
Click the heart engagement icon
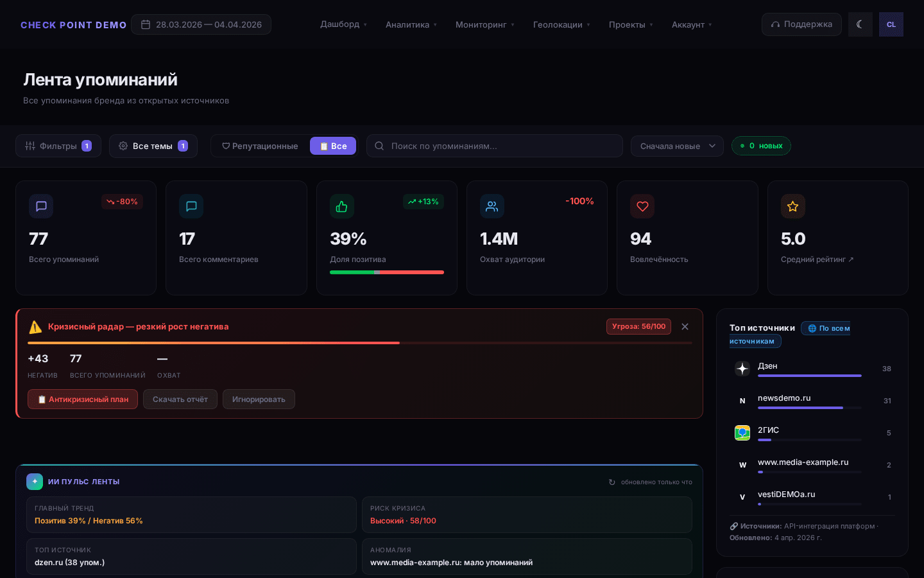(x=642, y=206)
